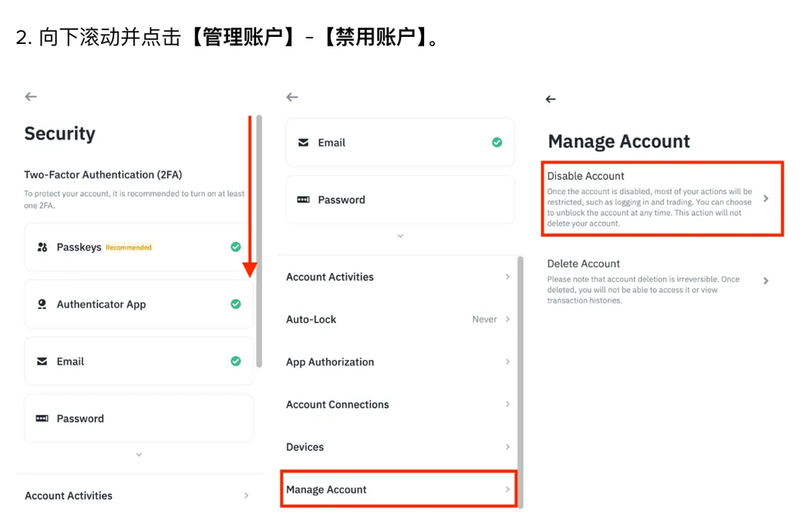Click chevron on Manage Account row
This screenshot has width=802, height=532.
point(507,490)
